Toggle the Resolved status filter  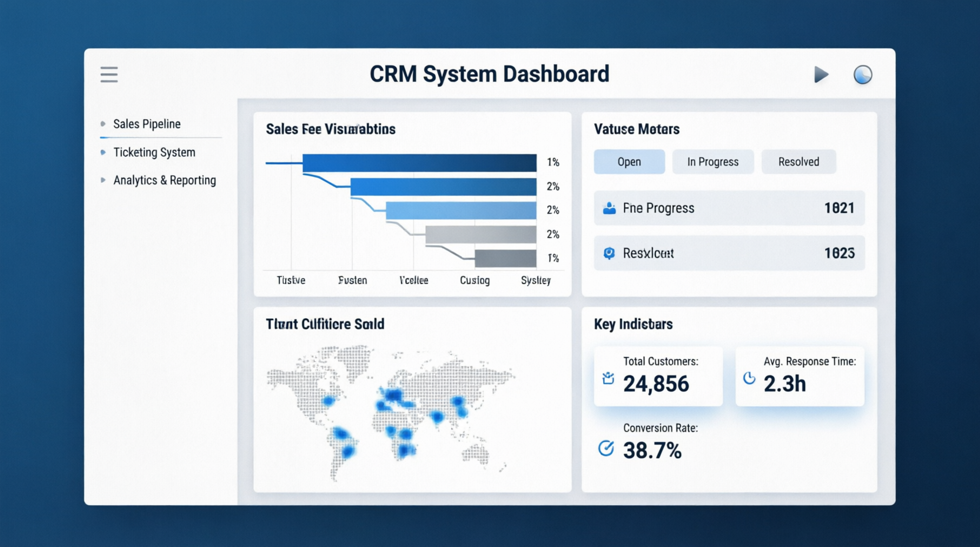tap(799, 162)
